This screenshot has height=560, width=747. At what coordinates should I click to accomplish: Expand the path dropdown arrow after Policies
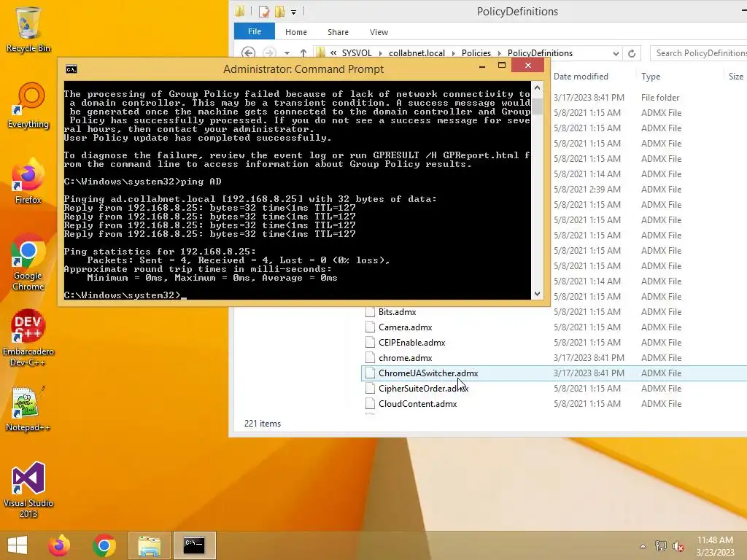[x=499, y=53]
